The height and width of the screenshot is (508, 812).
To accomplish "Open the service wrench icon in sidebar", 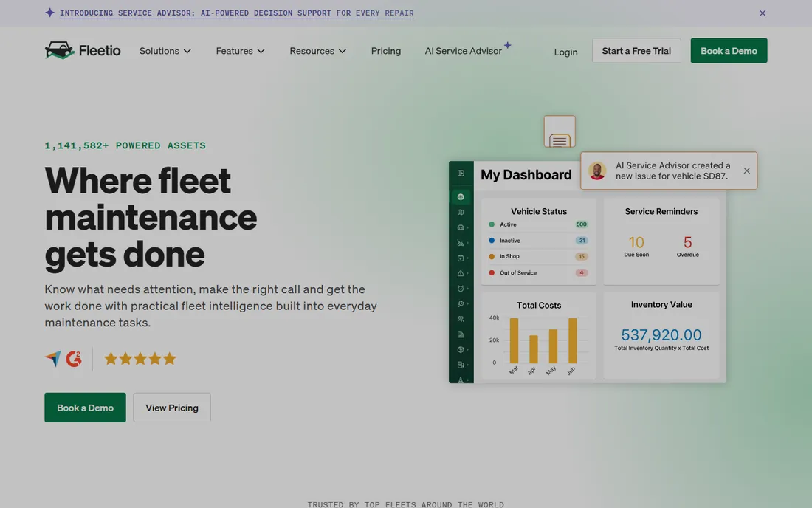I will coord(461,304).
